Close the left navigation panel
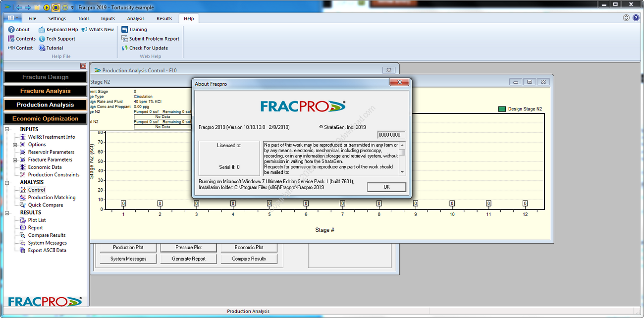Screen dimensions: 644x318 click(x=83, y=66)
